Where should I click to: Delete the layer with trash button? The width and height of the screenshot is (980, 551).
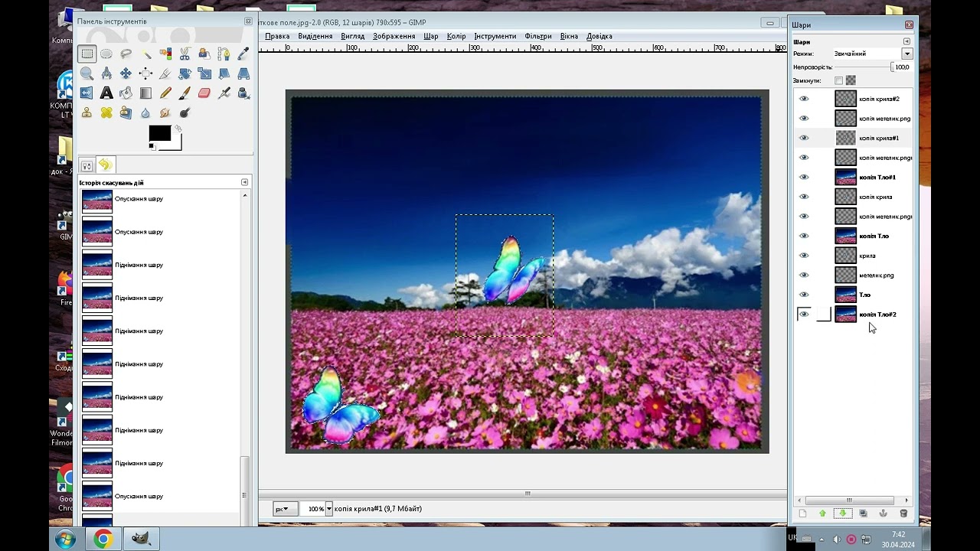point(903,514)
